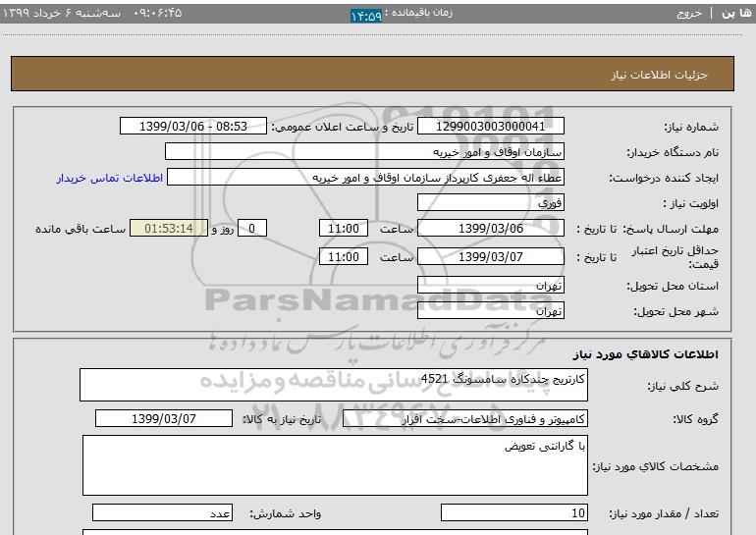The image size is (756, 535).
Task: Click the جزئیات اطلاعات نیاز header title
Action: pyautogui.click(x=659, y=75)
